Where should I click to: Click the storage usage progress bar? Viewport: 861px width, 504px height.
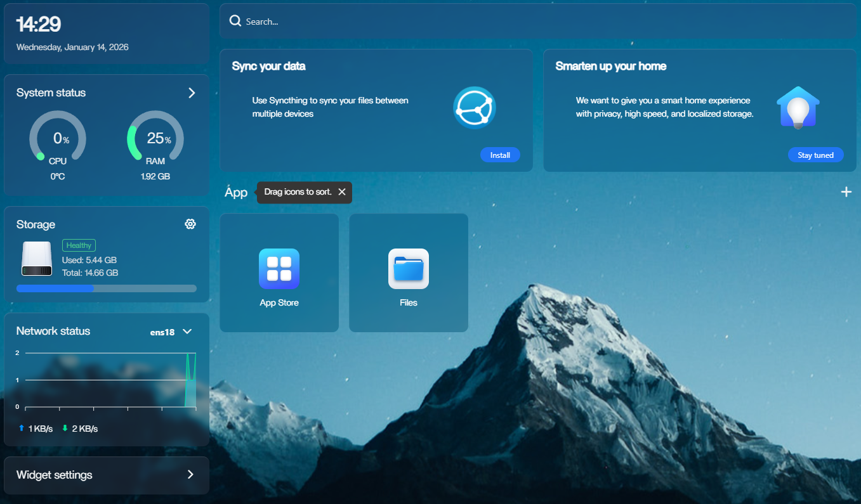107,288
